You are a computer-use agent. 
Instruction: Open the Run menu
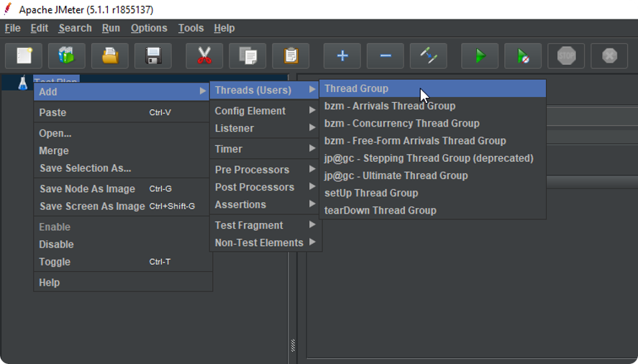111,28
